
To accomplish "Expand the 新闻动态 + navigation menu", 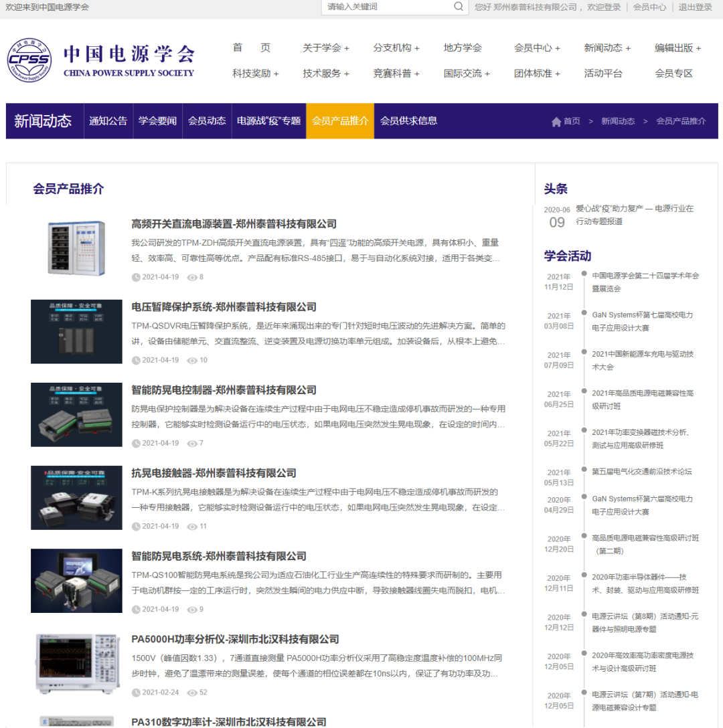I will point(607,48).
